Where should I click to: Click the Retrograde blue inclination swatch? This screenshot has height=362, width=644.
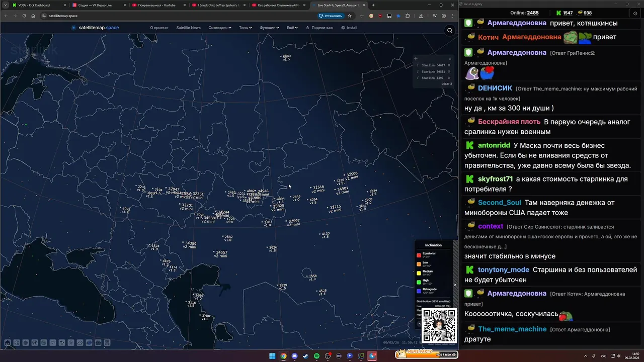(x=419, y=291)
